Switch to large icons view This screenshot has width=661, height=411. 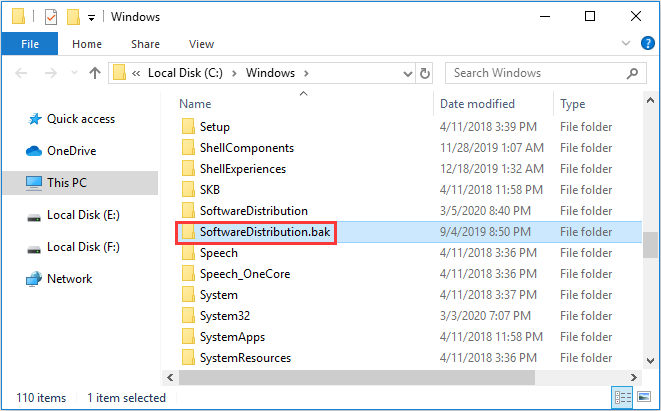click(x=645, y=397)
